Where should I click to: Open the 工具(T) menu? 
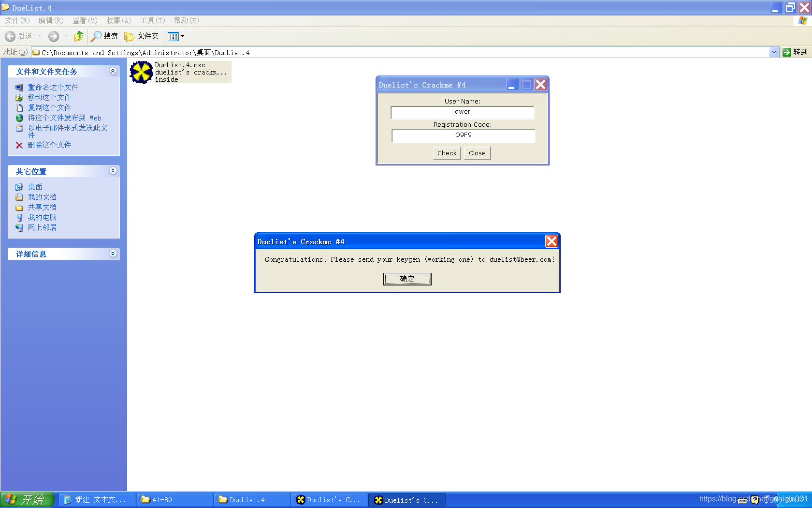pos(152,21)
